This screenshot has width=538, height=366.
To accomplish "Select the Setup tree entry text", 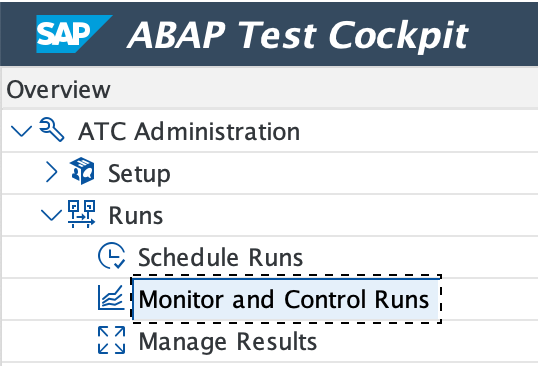I will pyautogui.click(x=139, y=174).
